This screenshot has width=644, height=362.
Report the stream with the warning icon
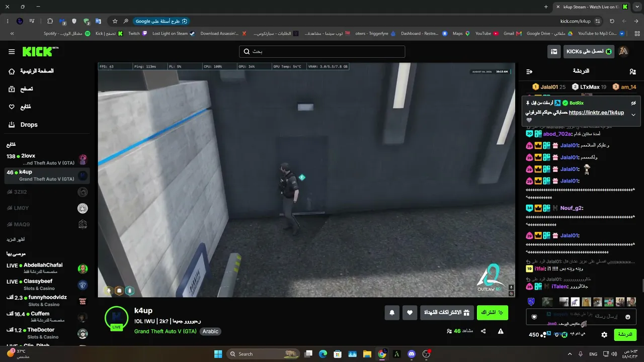501,331
